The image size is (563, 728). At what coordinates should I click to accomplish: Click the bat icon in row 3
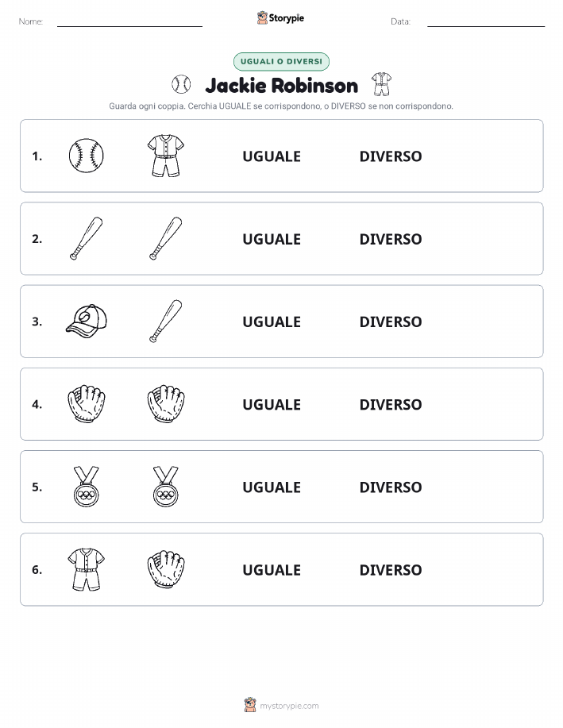click(166, 321)
